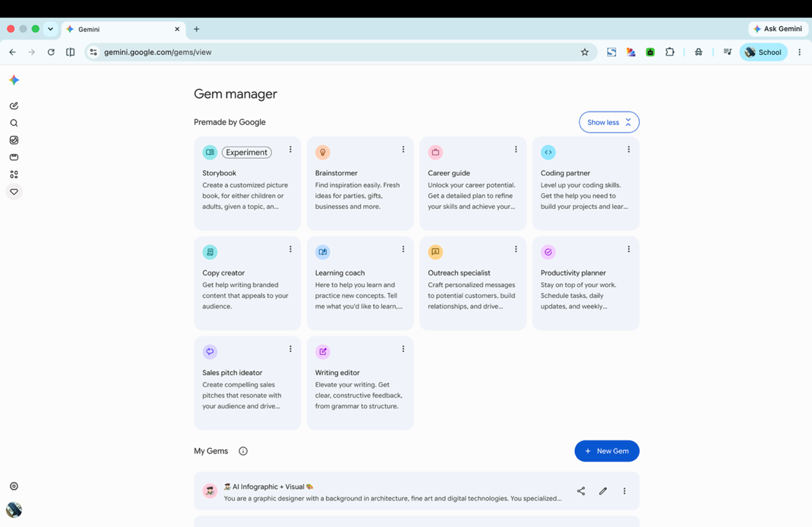Click the Sales pitch ideator icon
The image size is (812, 527).
pos(210,352)
